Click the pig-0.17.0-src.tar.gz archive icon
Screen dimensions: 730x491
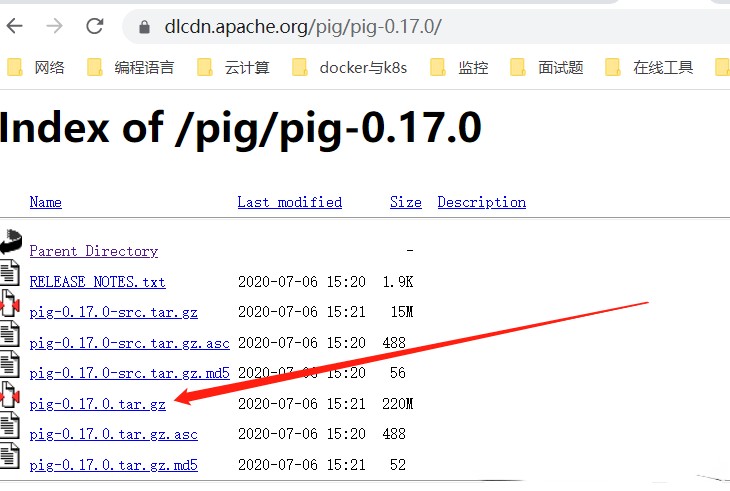pyautogui.click(x=10, y=304)
